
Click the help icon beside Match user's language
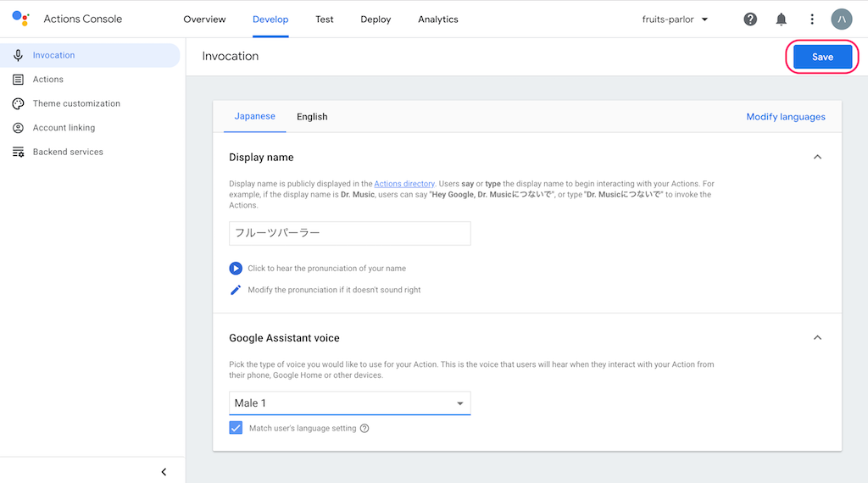click(364, 428)
